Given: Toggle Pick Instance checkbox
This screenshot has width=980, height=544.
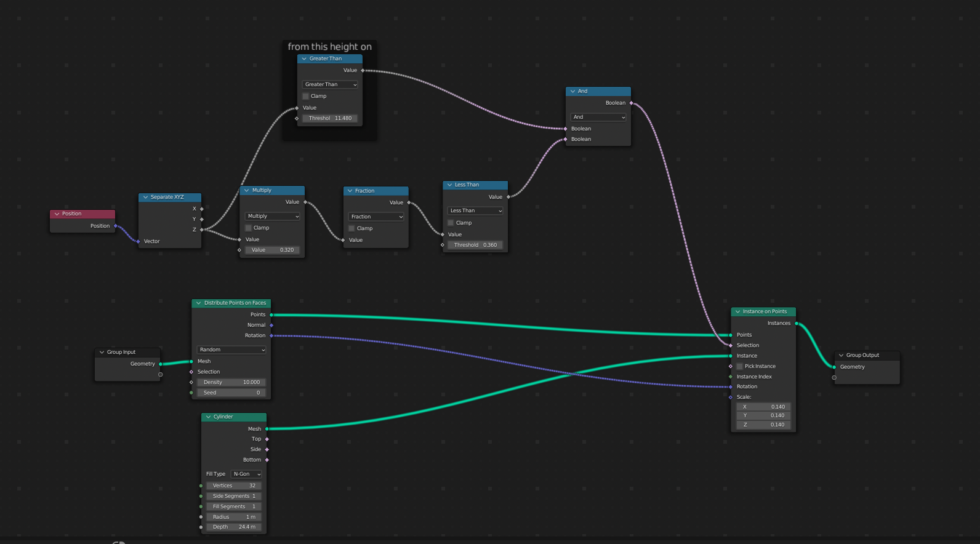Looking at the screenshot, I should [x=740, y=367].
